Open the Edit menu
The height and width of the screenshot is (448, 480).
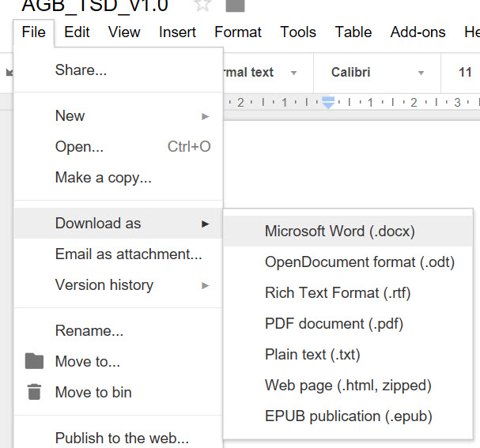77,32
